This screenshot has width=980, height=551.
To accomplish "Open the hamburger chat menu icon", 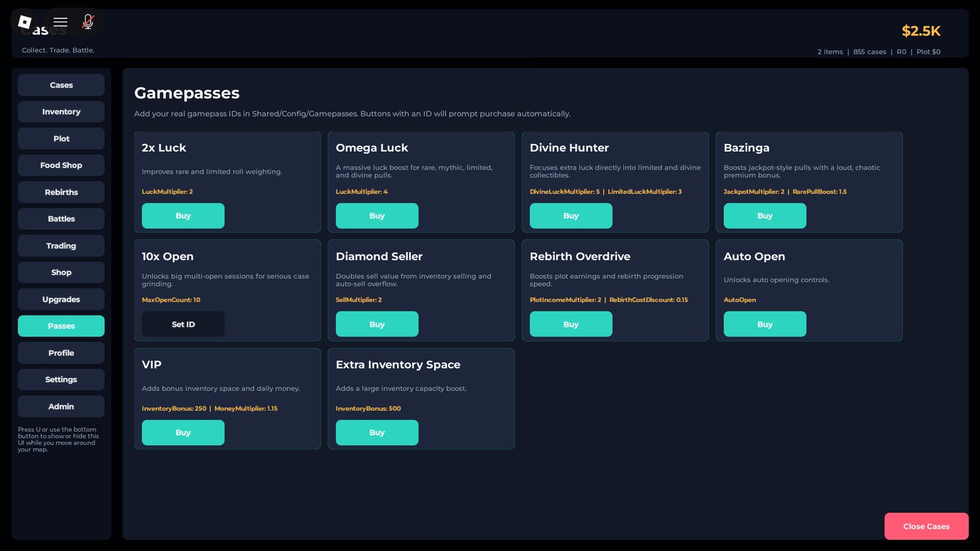I will pos(60,22).
